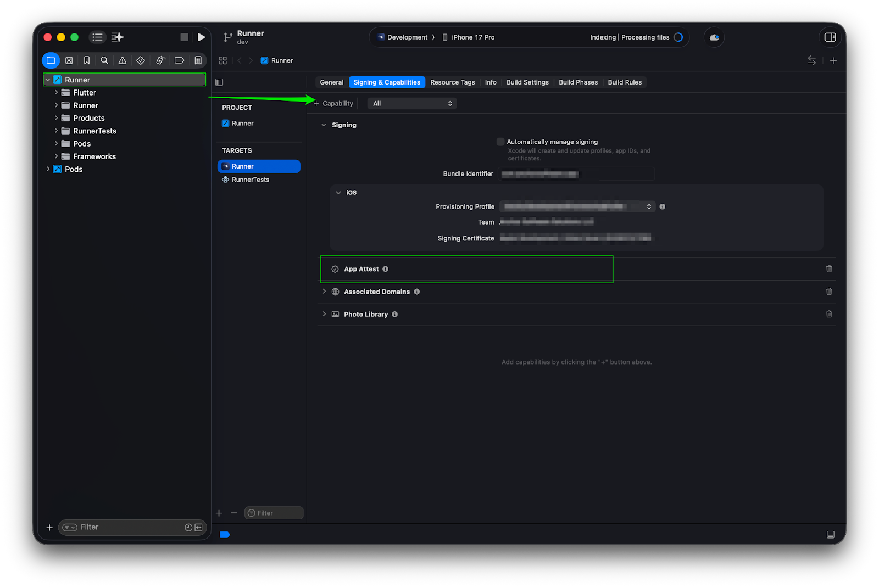Collapse the Runner project root

pos(48,80)
